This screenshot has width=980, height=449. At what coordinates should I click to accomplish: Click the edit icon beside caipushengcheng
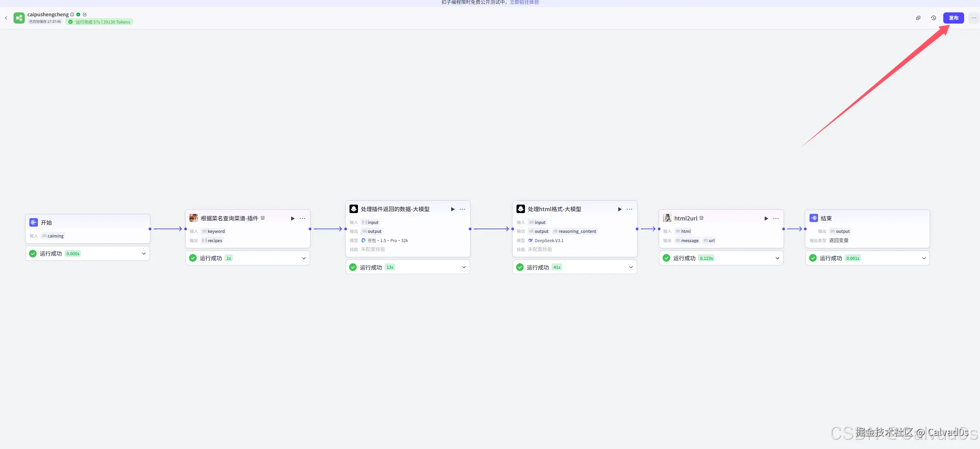pos(85,15)
